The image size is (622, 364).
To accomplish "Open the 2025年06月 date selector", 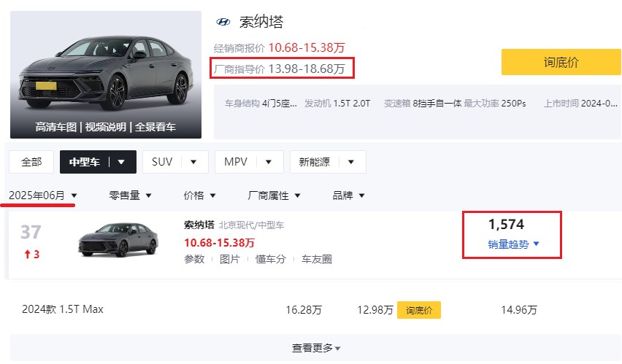I will tap(43, 195).
